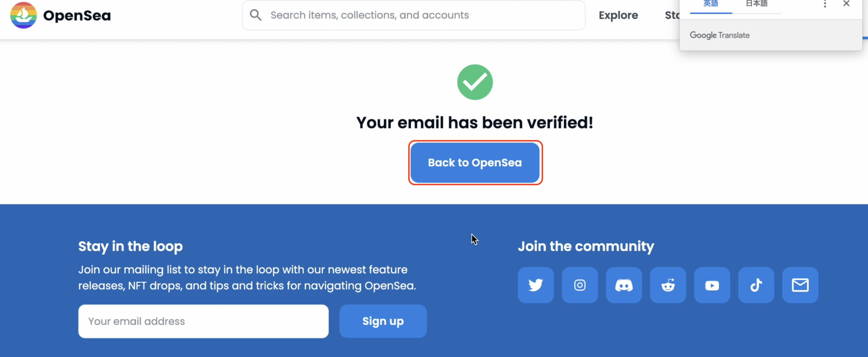Open the YouTube community icon

712,285
